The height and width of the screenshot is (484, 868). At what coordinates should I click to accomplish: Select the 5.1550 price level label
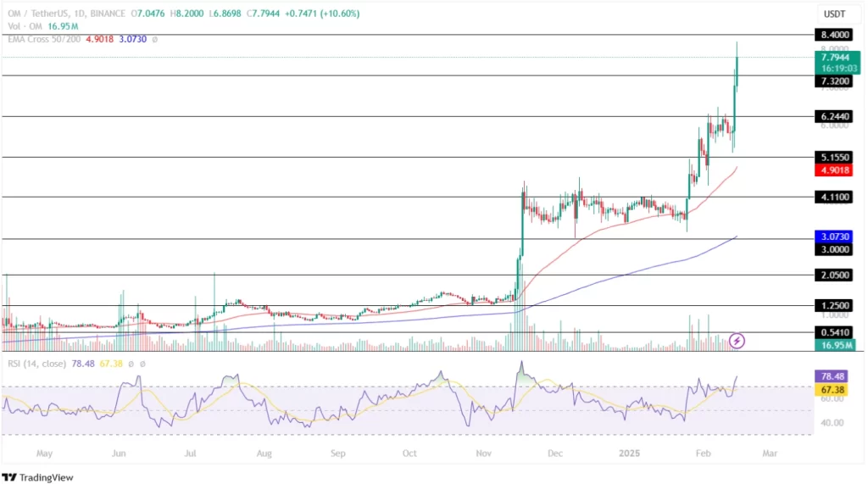point(835,158)
